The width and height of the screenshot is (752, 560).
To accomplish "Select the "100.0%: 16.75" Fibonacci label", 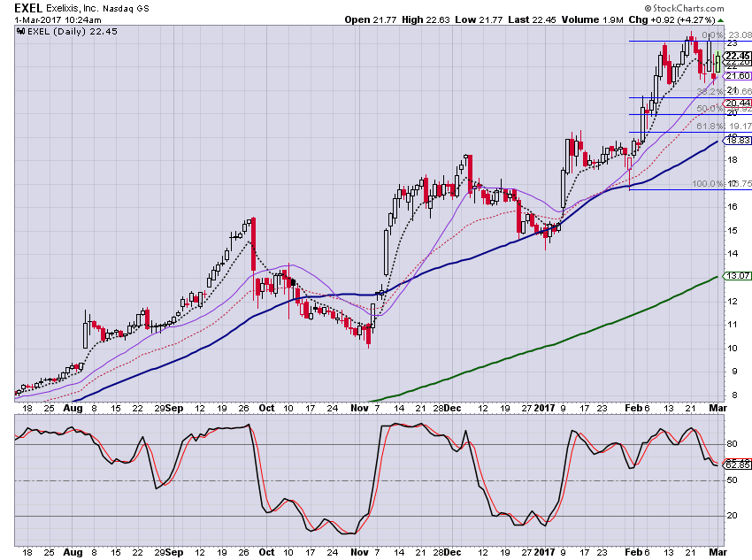I will 722,184.
